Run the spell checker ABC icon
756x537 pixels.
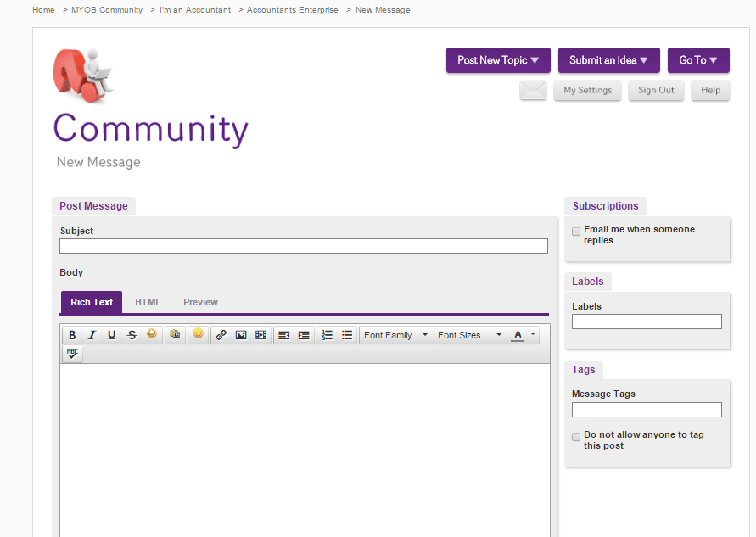[x=72, y=354]
